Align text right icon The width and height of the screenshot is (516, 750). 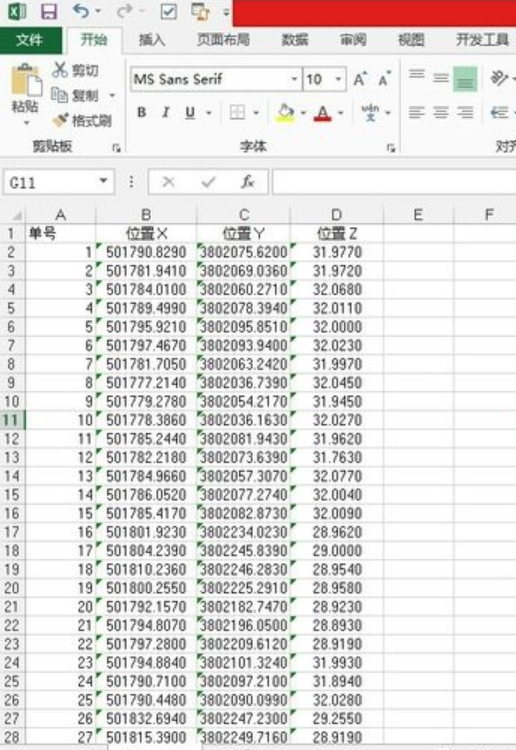point(465,113)
